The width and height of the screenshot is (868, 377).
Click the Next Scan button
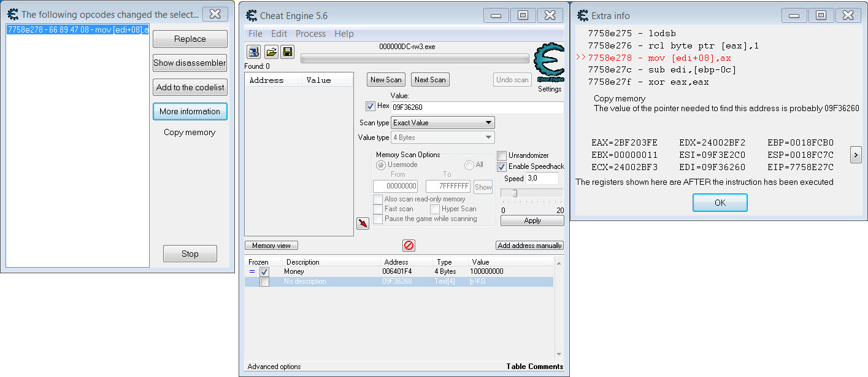(430, 80)
